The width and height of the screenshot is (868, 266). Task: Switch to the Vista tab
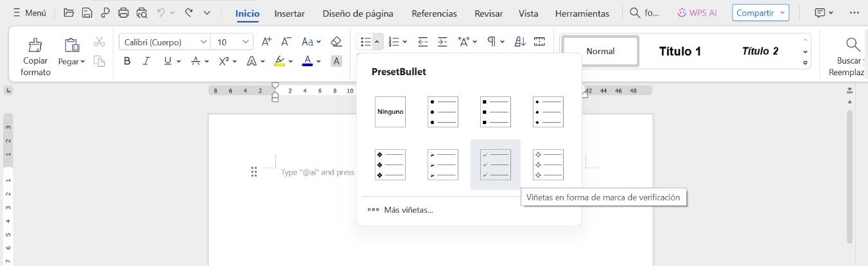pos(528,13)
